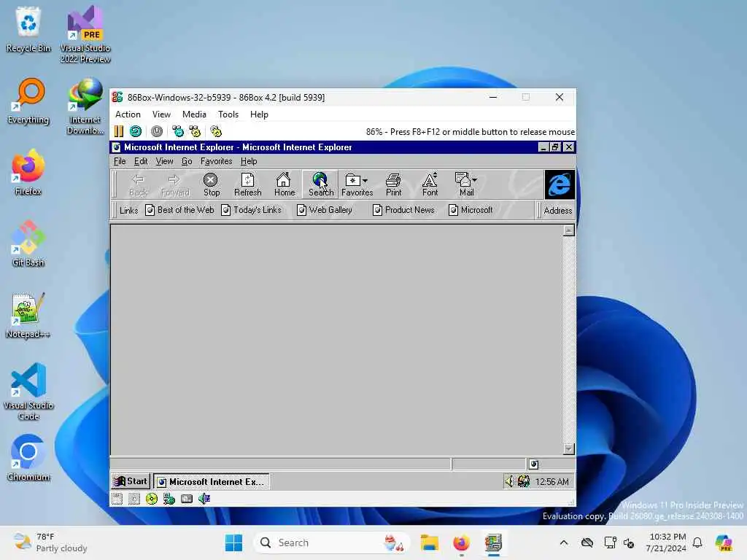This screenshot has height=560, width=747.
Task: Go to Home page in Internet Explorer
Action: point(284,184)
